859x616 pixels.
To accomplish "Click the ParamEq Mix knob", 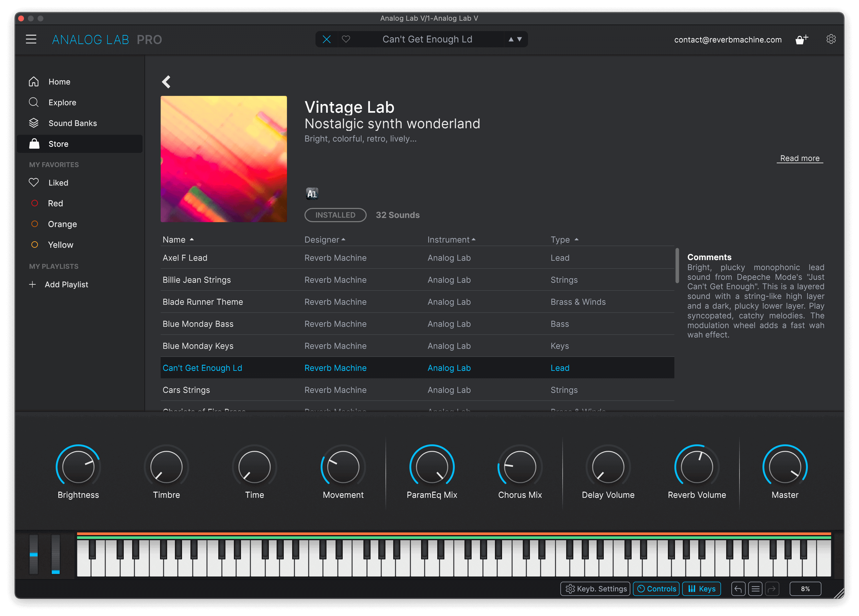I will pyautogui.click(x=432, y=466).
